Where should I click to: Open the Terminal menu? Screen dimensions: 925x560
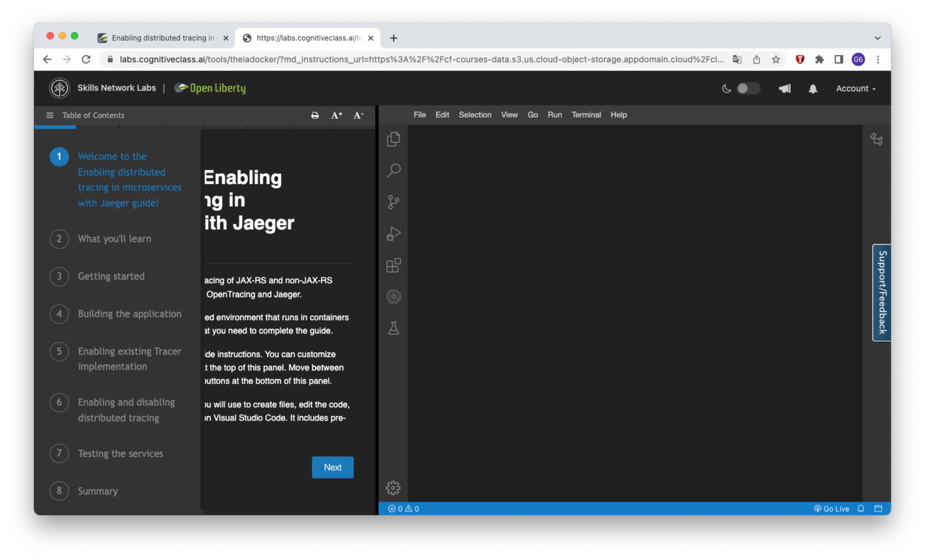click(x=585, y=114)
